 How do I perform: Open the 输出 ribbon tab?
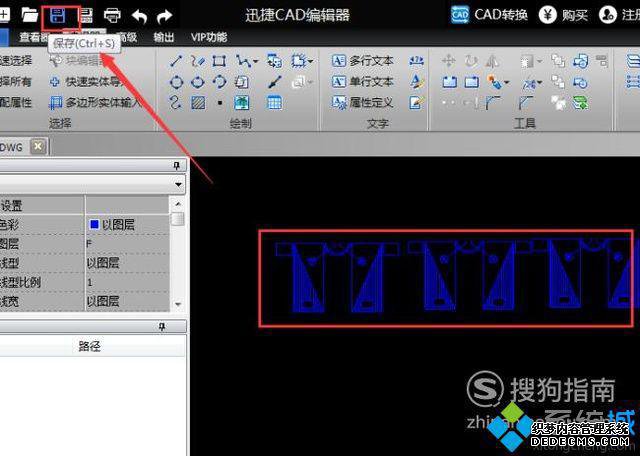(x=164, y=38)
